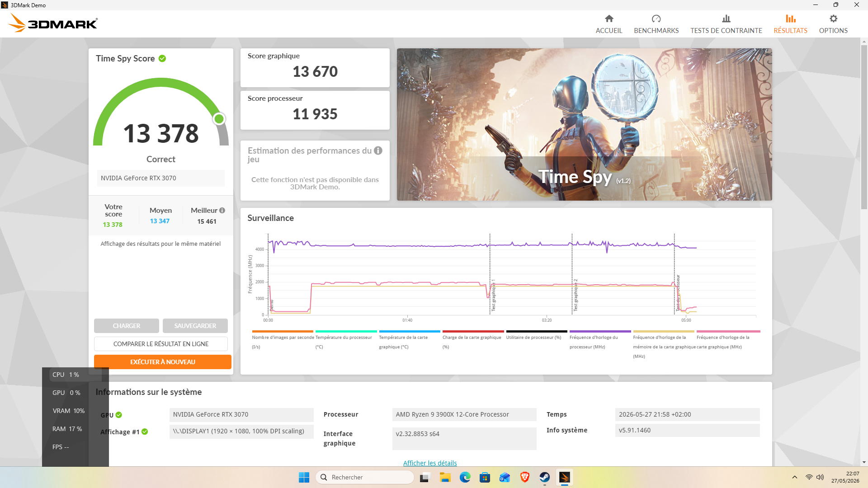
Task: Open Microsoft Store from the taskbar
Action: [x=485, y=477]
